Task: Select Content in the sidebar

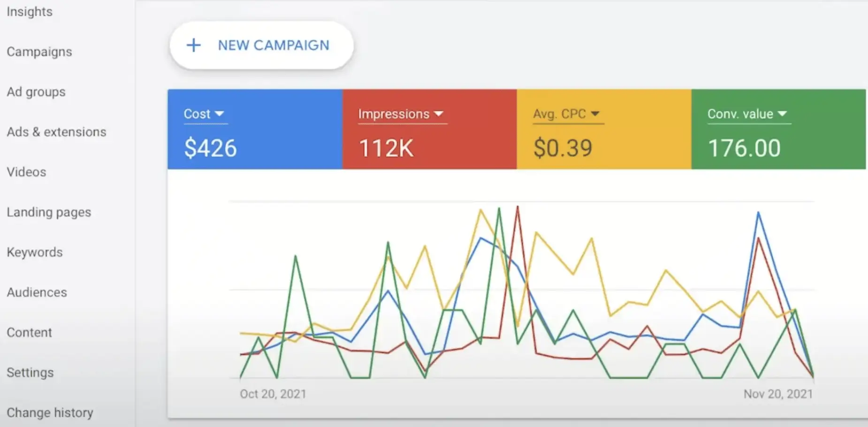Action: pyautogui.click(x=29, y=333)
